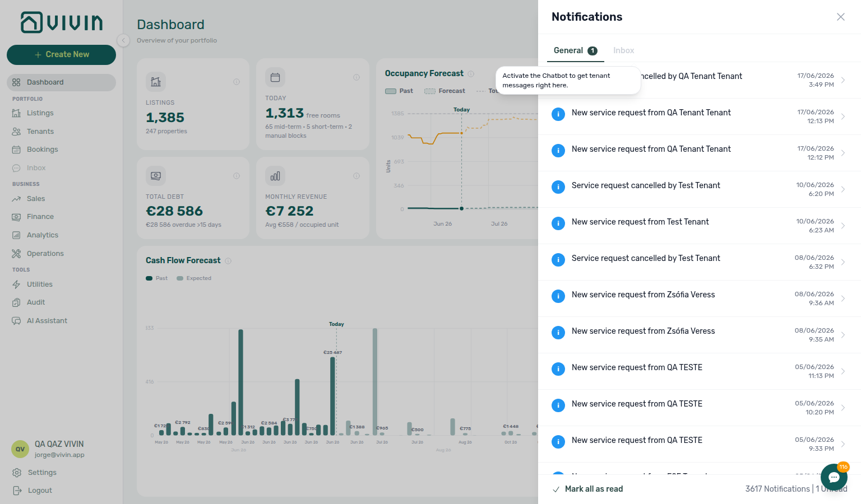Click the QV user avatar

tap(20, 449)
